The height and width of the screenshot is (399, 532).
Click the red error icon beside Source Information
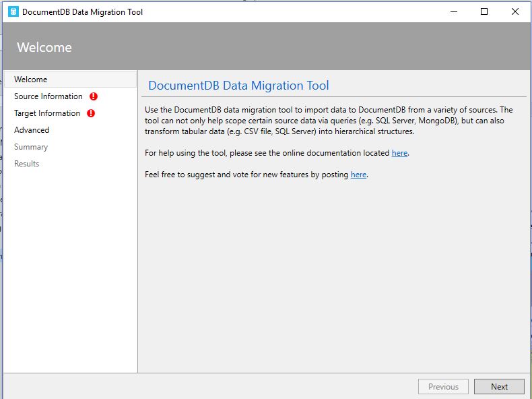click(94, 96)
